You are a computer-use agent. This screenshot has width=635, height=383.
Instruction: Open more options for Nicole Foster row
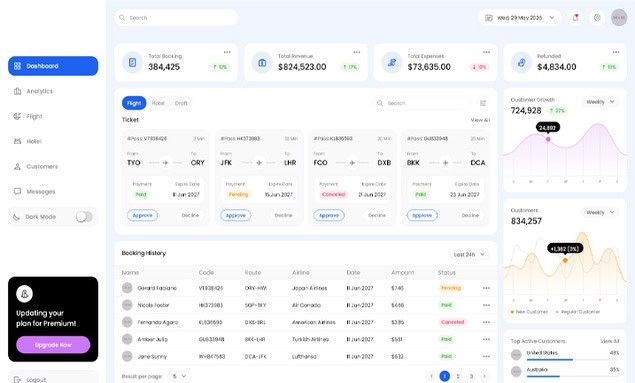(486, 305)
